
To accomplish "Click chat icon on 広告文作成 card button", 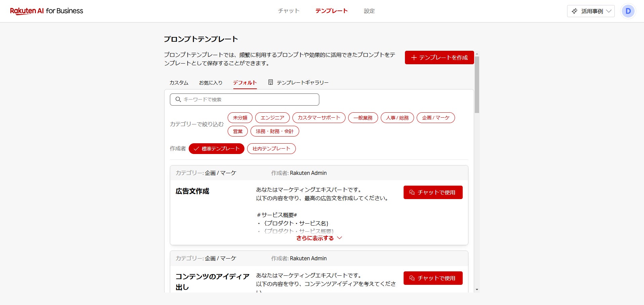I will [x=412, y=192].
